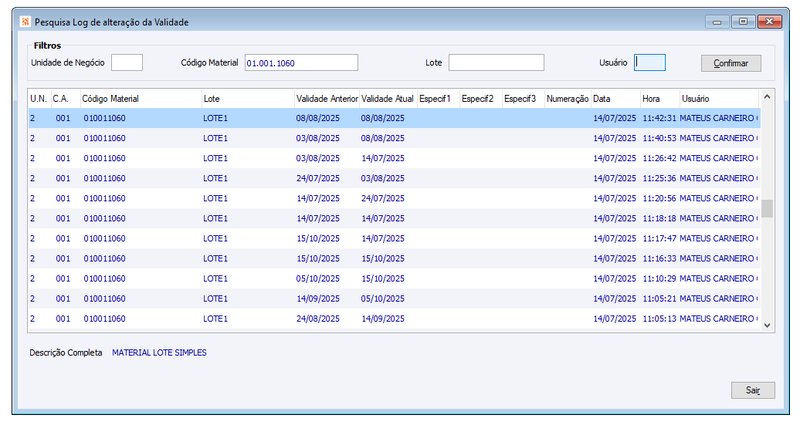Select the row with time 11:18:18
The height and width of the screenshot is (425, 800).
394,218
